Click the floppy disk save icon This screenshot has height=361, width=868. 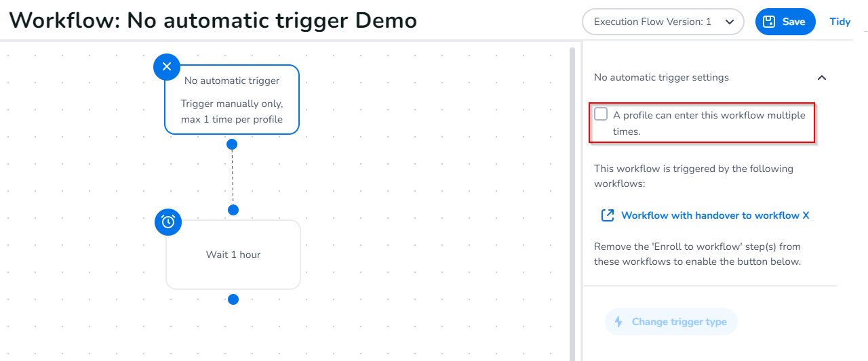click(x=769, y=22)
